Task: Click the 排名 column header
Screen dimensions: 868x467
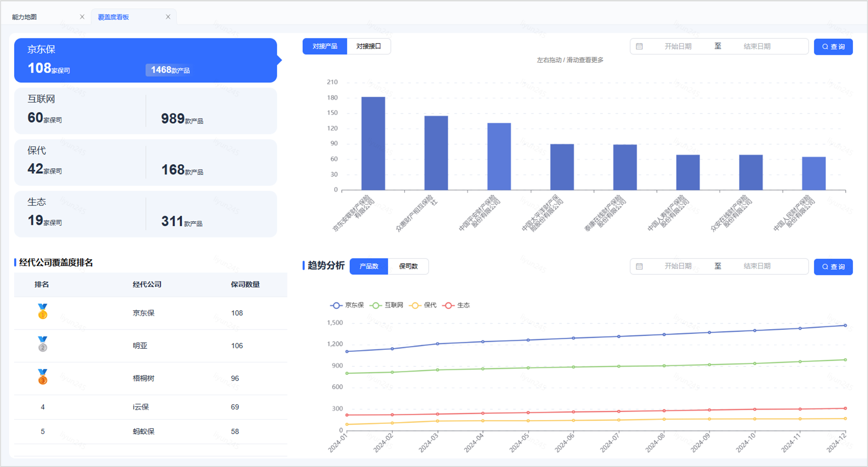Action: (42, 285)
